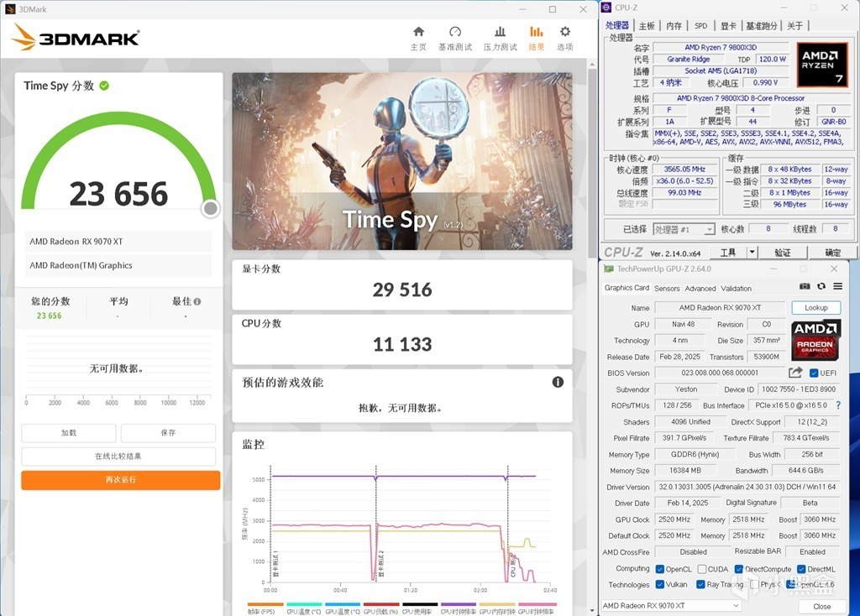Image resolution: width=860 pixels, height=616 pixels.
Task: Click the 29 516 显卡分数 value
Action: tap(402, 290)
